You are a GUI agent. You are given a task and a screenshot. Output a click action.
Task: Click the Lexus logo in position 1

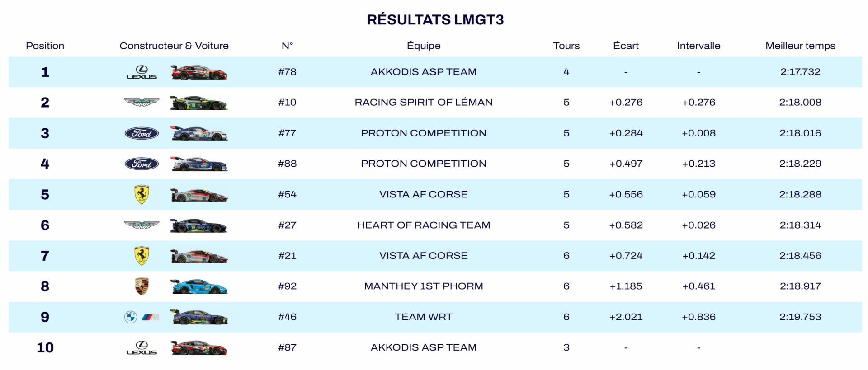tap(142, 72)
